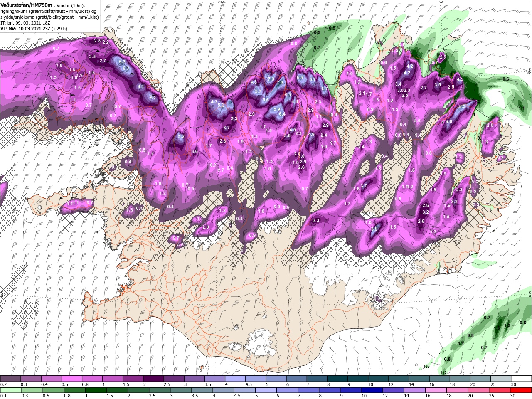Screen dimensions: 532x399
Task: Click the '7.9' snowfall value on map
Action: [280, 83]
